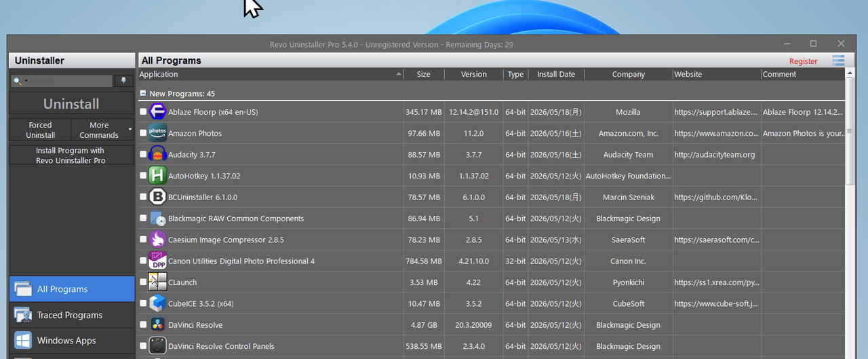Sort by the Size column header
The image size is (868, 359).
424,74
